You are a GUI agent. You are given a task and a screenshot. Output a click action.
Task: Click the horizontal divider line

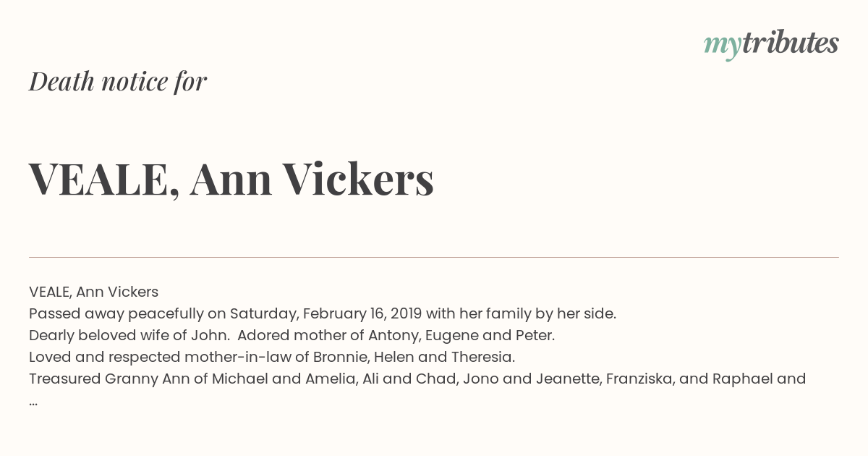[x=434, y=257]
